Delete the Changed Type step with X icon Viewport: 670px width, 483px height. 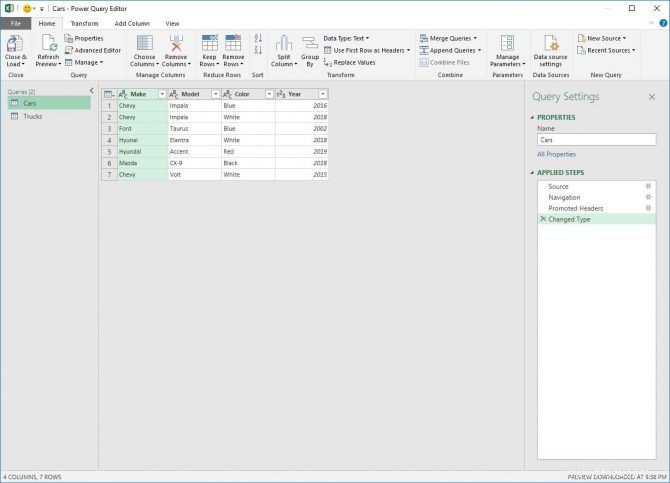tap(543, 219)
